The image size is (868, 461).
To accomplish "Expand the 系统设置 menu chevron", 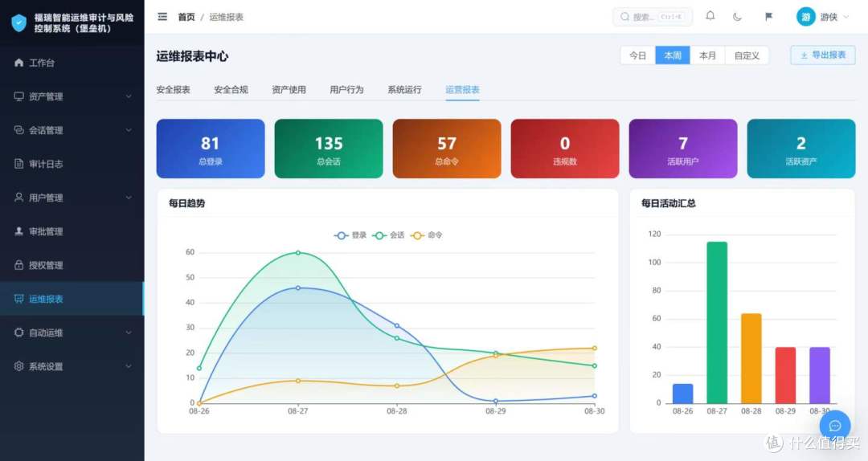I will pos(129,366).
